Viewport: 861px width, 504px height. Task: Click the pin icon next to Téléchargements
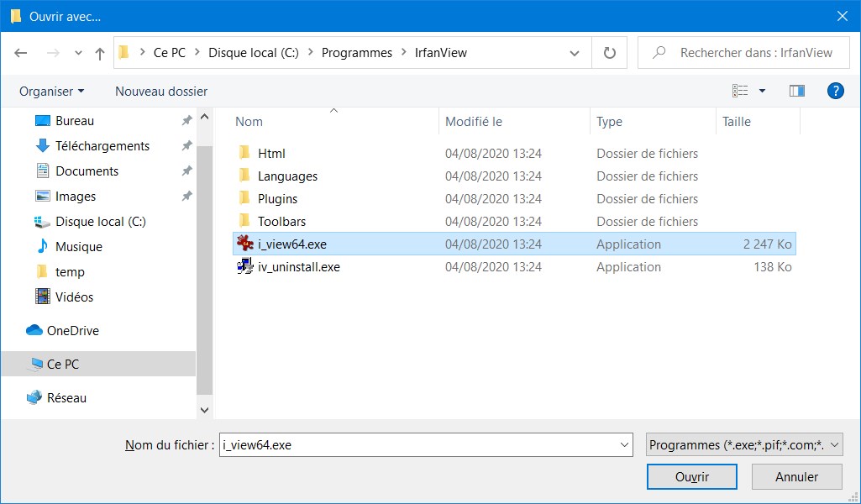click(x=186, y=145)
